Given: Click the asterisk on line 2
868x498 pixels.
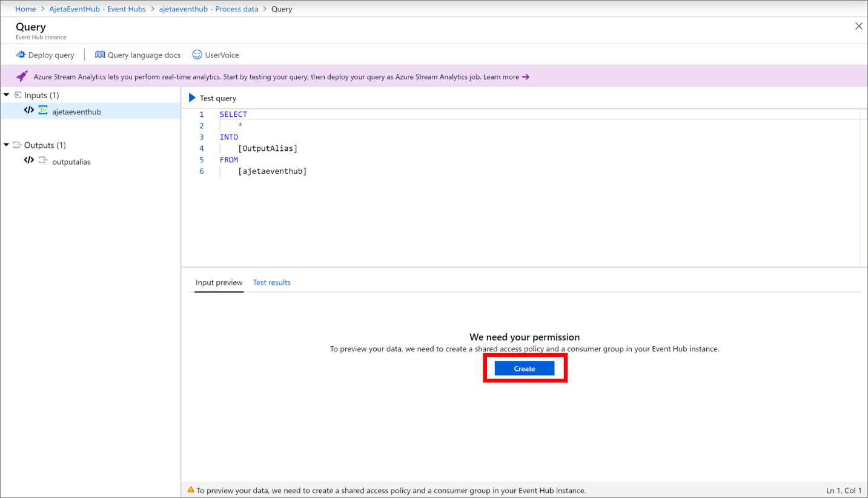Looking at the screenshot, I should click(x=240, y=125).
